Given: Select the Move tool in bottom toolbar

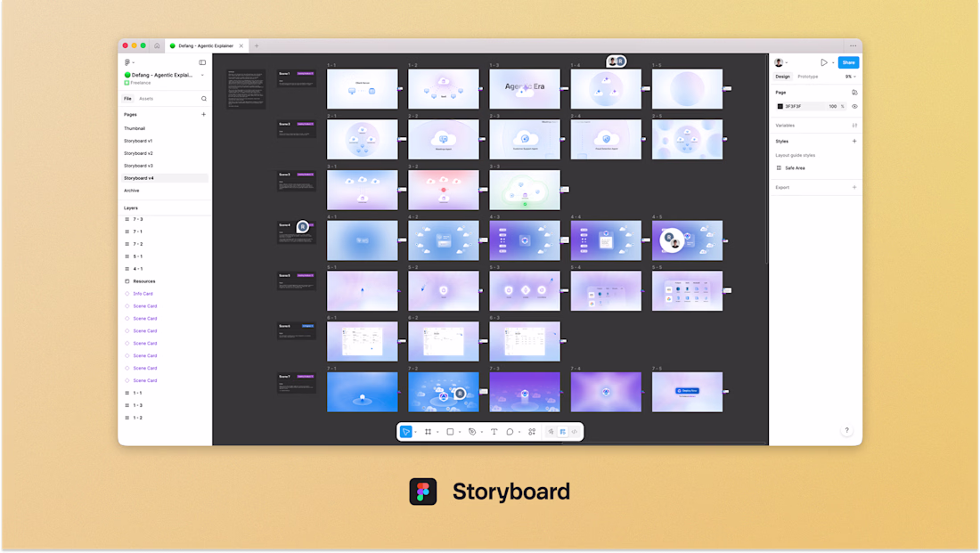Looking at the screenshot, I should 405,432.
